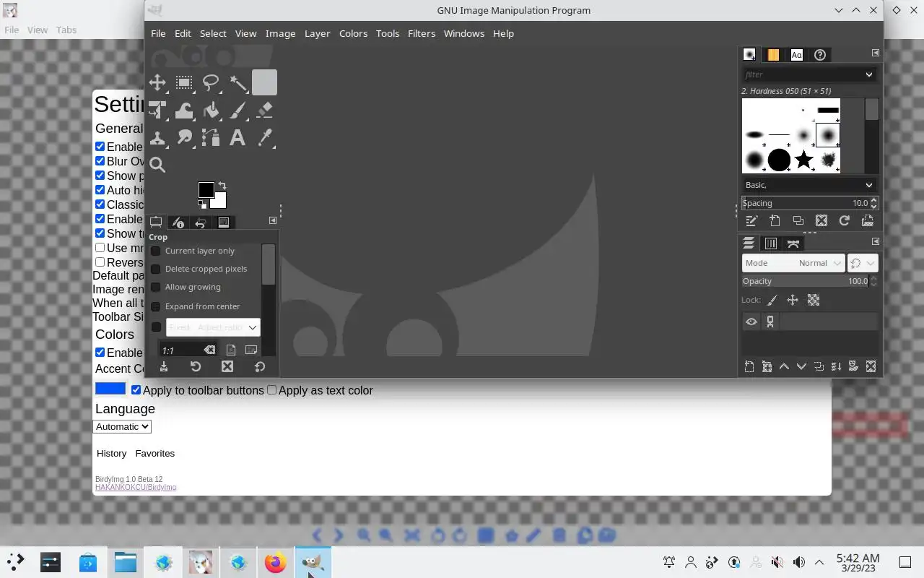Open the Layer menu
The width and height of the screenshot is (924, 578).
(x=317, y=33)
